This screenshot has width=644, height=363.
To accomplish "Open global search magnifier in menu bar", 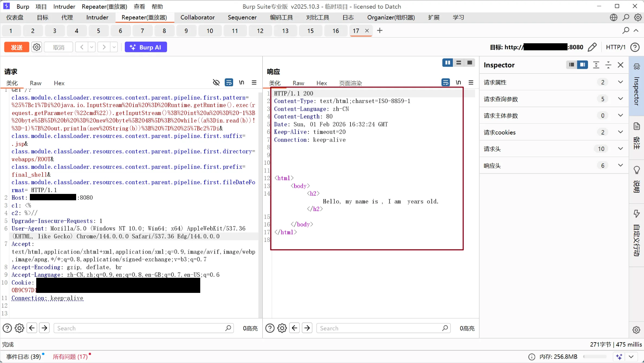I will click(x=626, y=17).
